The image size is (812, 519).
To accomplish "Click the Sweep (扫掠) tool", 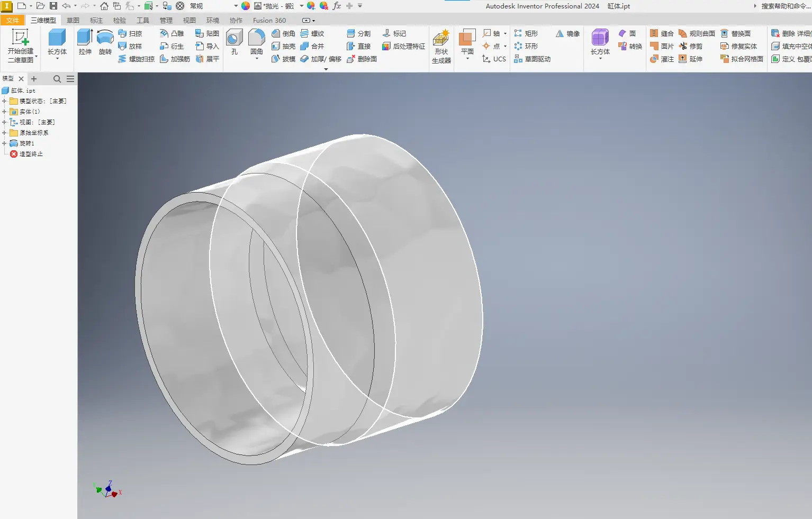I will tap(130, 33).
